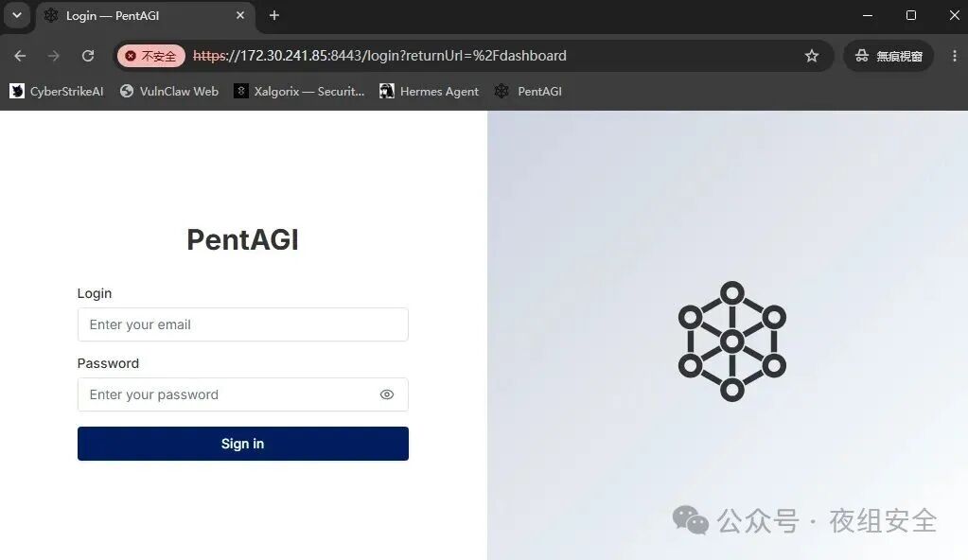968x560 pixels.
Task: Click the Password field label
Action: 108,363
